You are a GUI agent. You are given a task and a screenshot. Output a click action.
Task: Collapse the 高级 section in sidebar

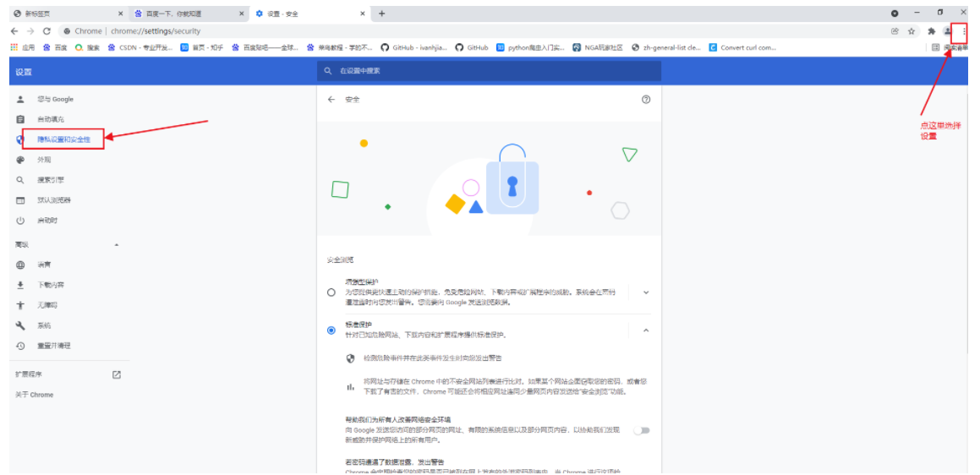pyautogui.click(x=116, y=245)
